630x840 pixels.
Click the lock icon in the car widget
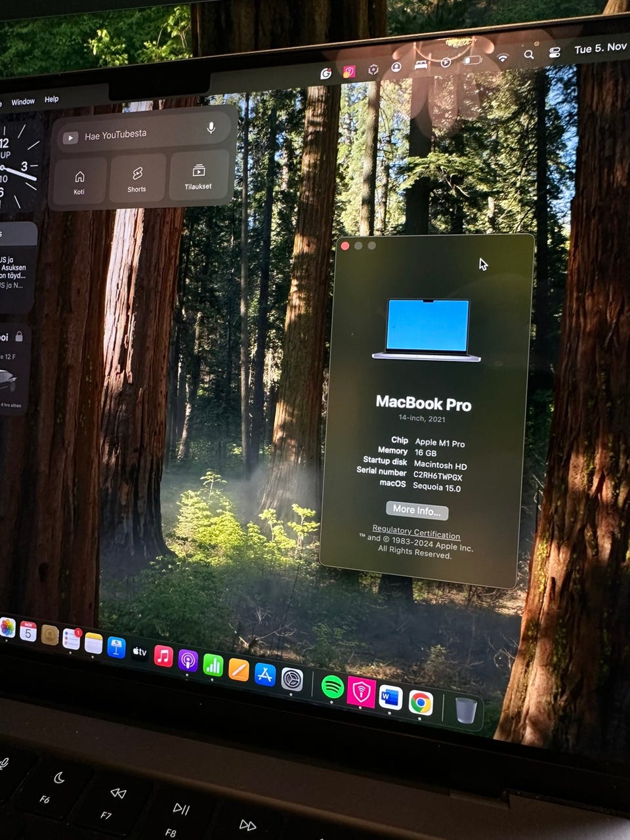pos(19,337)
